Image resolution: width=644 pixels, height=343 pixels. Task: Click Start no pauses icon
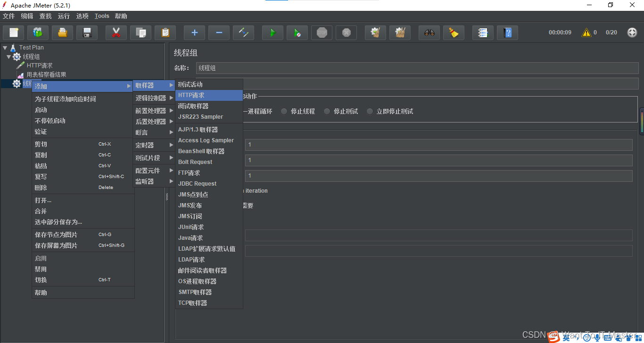297,33
